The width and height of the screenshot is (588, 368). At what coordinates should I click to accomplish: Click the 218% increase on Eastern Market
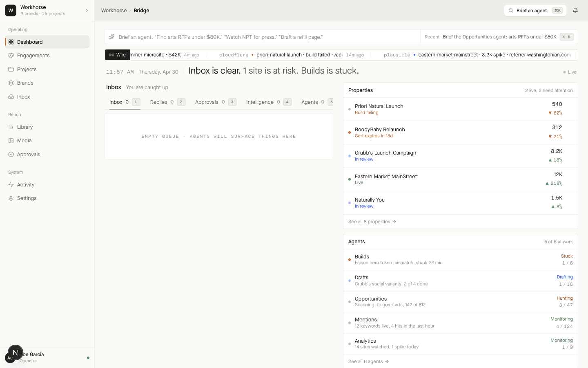tap(554, 183)
